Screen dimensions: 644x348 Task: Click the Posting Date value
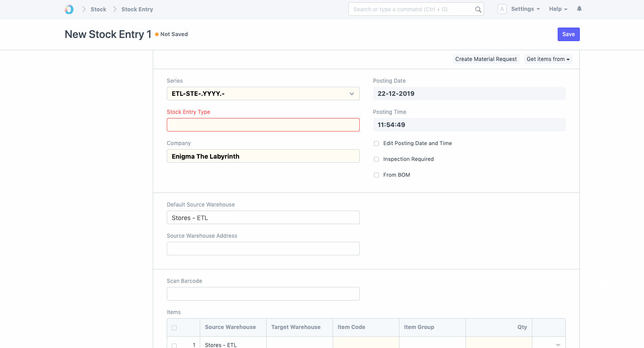pos(469,94)
